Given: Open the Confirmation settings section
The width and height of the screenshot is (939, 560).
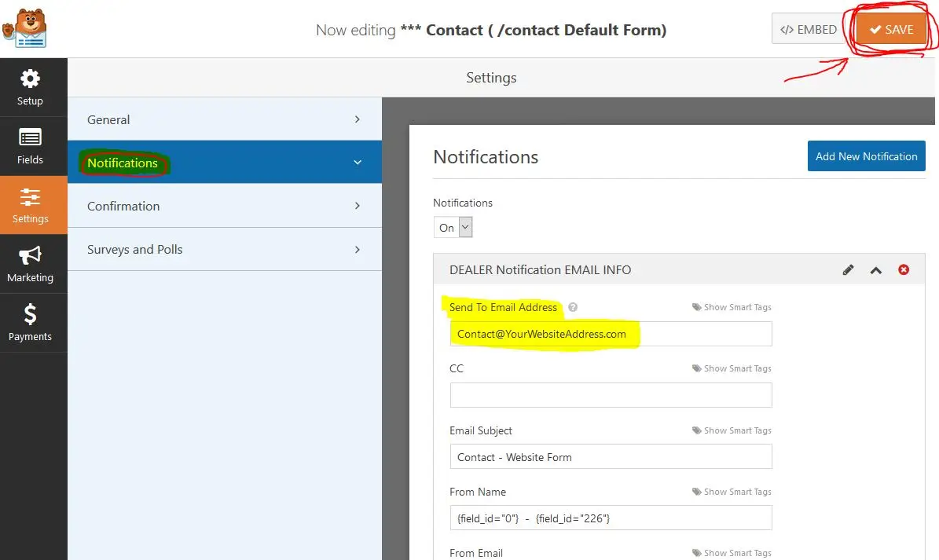Looking at the screenshot, I should tap(224, 206).
